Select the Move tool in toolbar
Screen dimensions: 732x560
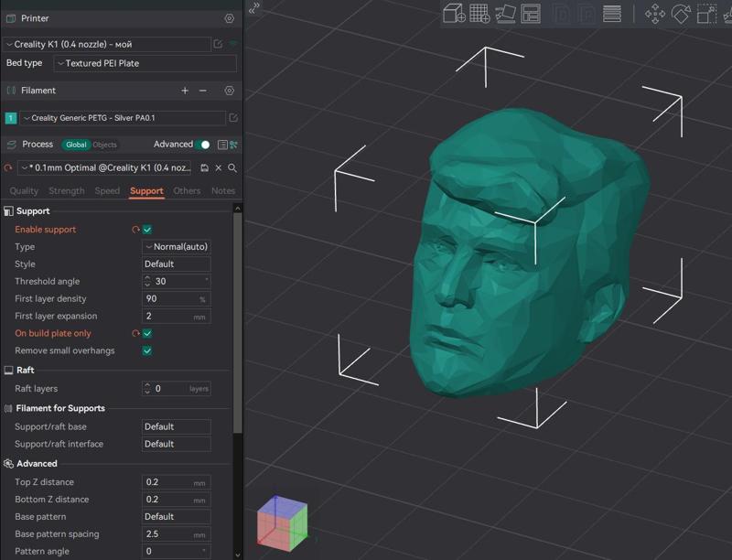pyautogui.click(x=655, y=14)
